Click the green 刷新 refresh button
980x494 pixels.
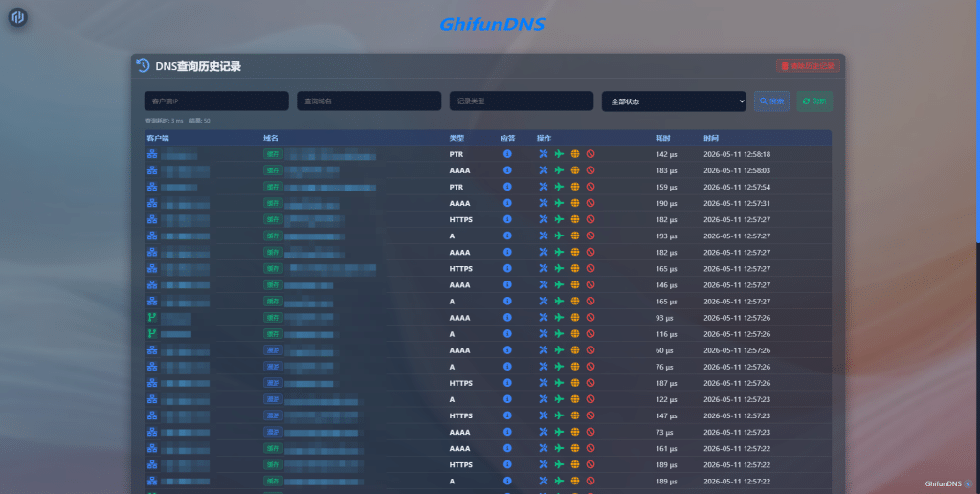(x=814, y=101)
